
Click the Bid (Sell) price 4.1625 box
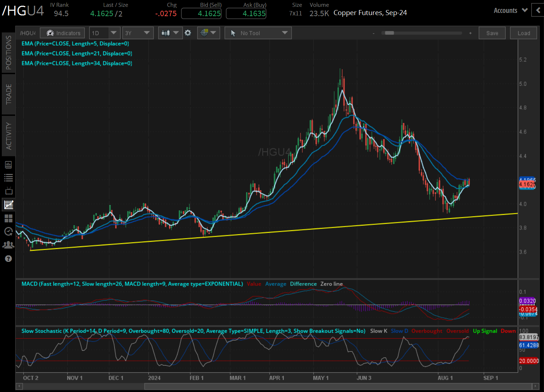pos(201,14)
